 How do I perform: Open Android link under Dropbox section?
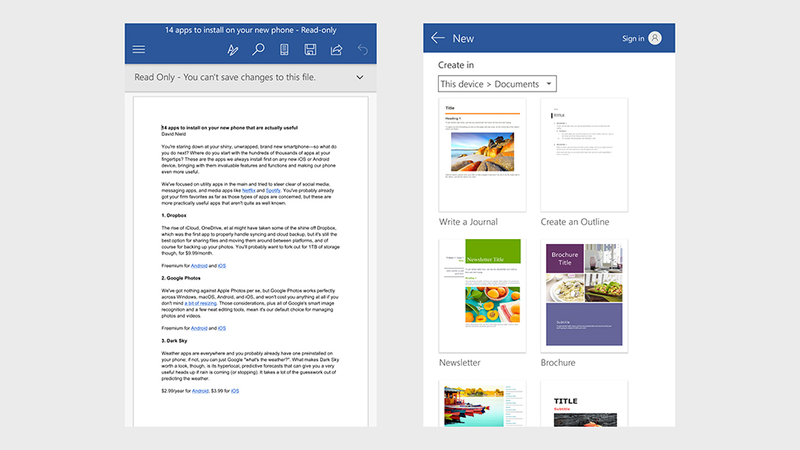(199, 266)
